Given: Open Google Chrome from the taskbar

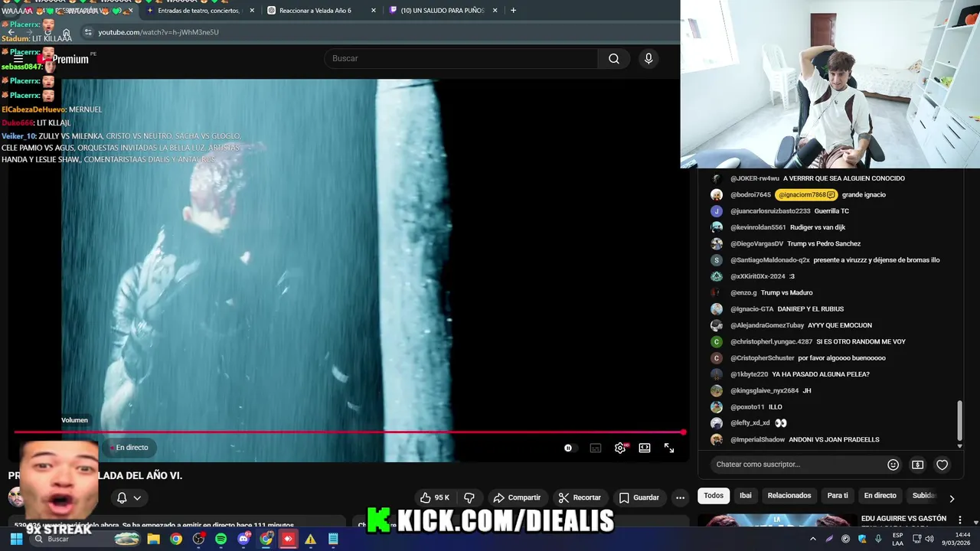Looking at the screenshot, I should tap(176, 539).
